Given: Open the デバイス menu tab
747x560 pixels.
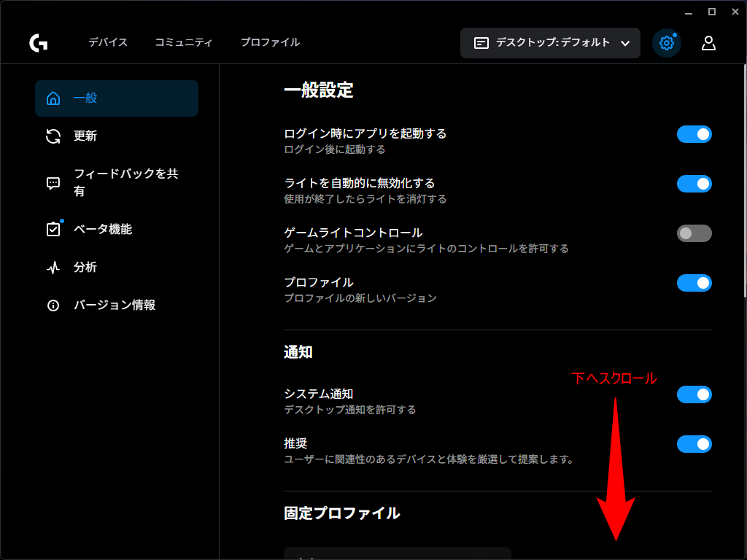Looking at the screenshot, I should click(x=108, y=42).
